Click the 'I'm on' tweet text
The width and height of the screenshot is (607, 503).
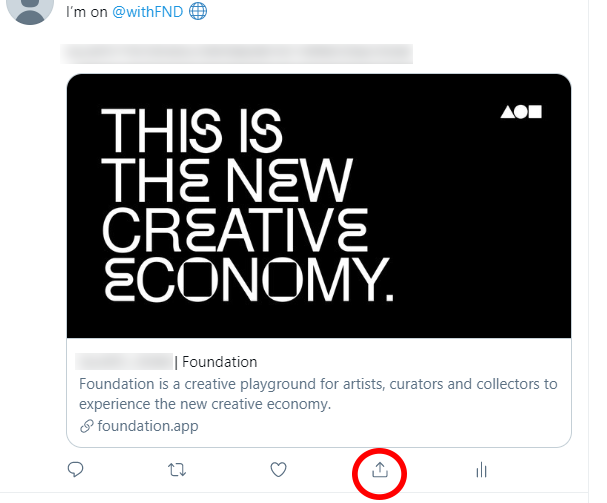pyautogui.click(x=87, y=12)
